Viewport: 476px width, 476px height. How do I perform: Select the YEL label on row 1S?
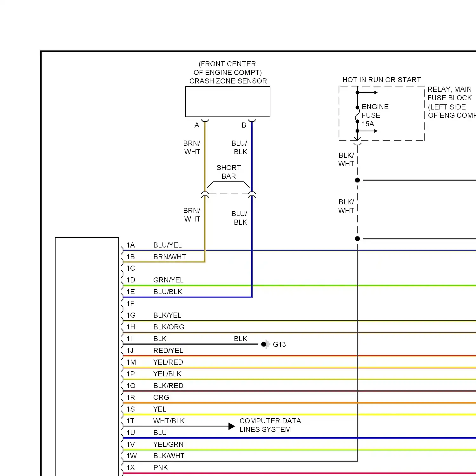(x=160, y=409)
